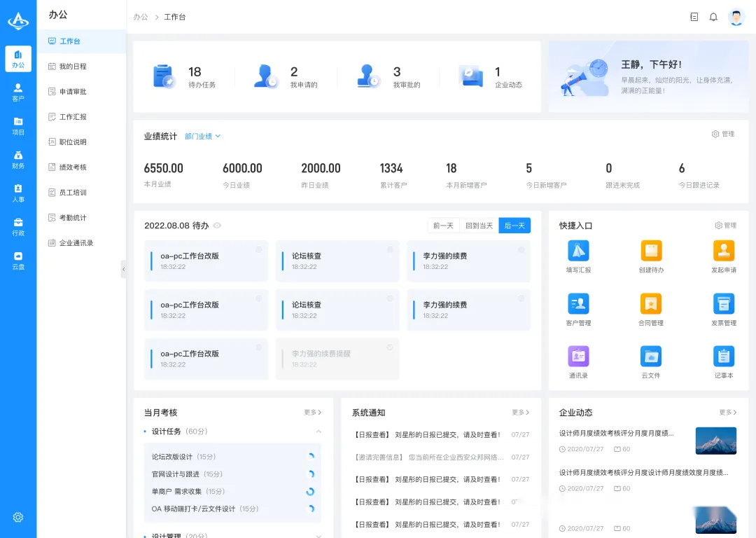Viewport: 756px width, 538px height.
Task: Mark first-row 李力强的续费 task as done
Action: click(521, 249)
